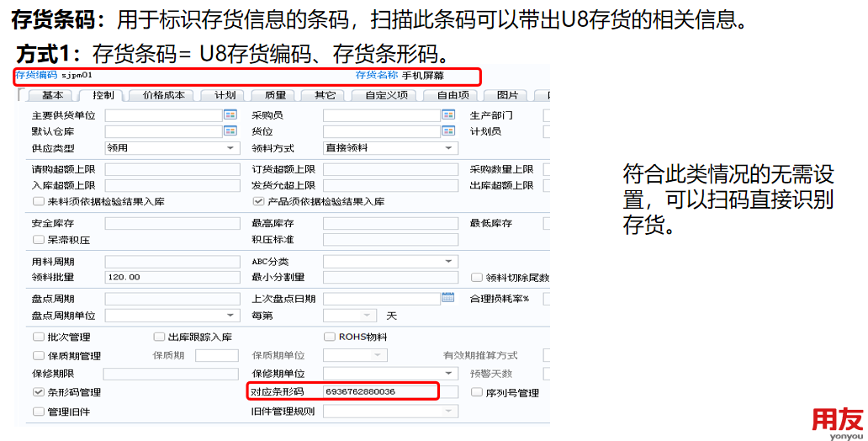Viewport: 868px width, 441px height.
Task: Enable 序列号管理 checkbox
Action: [476, 392]
